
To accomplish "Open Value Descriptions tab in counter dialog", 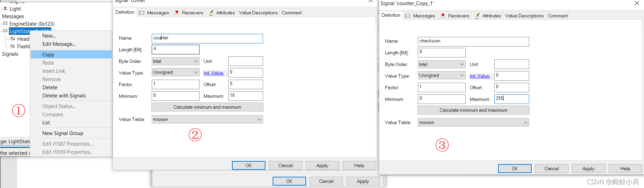I will point(258,13).
